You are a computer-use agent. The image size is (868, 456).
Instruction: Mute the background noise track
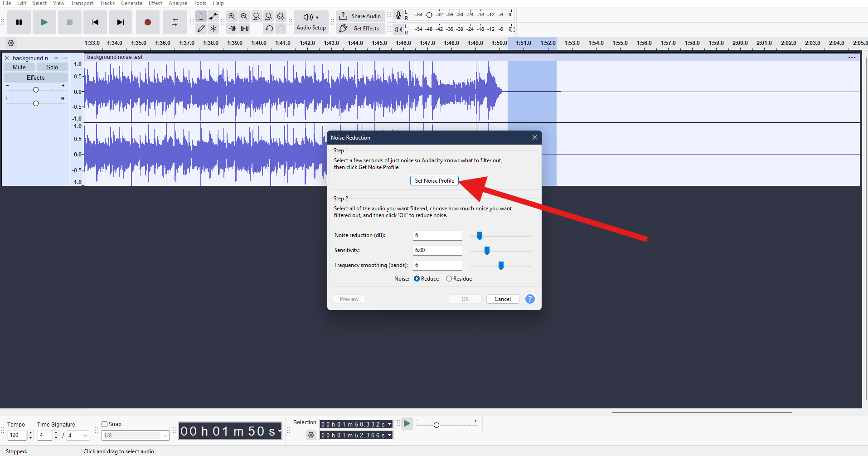click(19, 67)
